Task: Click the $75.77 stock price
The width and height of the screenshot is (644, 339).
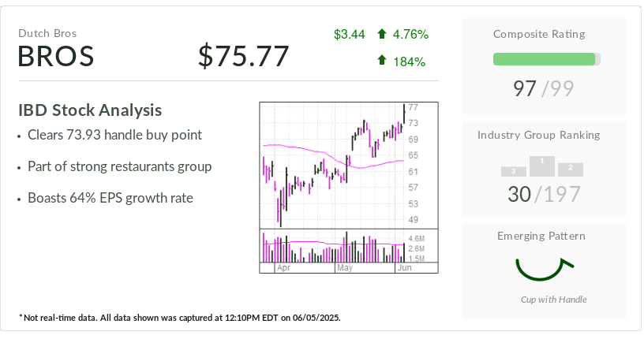Action: (x=243, y=57)
